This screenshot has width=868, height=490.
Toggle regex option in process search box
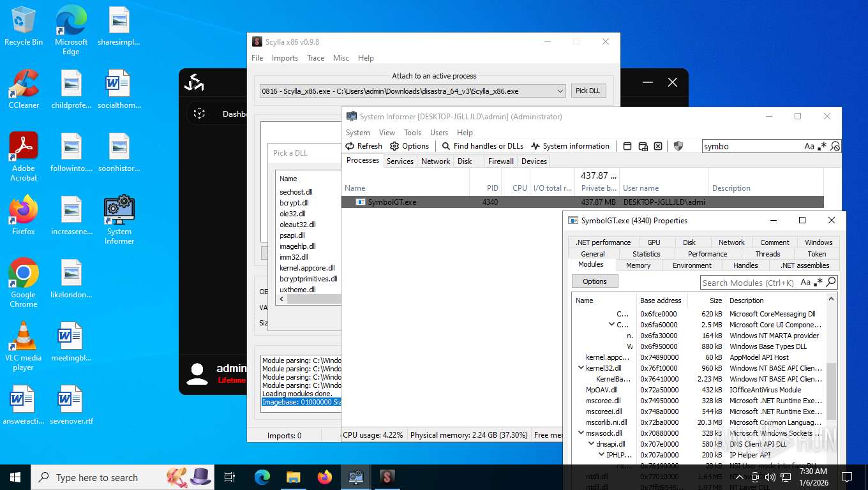click(x=822, y=146)
